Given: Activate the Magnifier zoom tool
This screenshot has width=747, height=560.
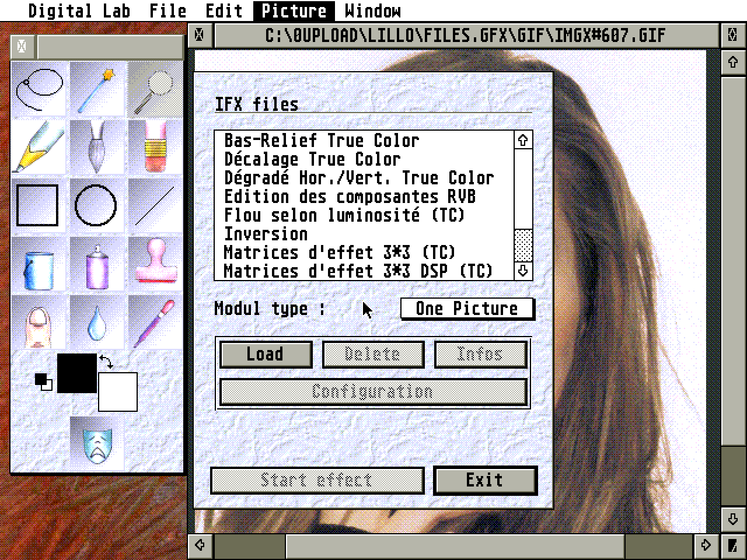Looking at the screenshot, I should click(x=155, y=87).
